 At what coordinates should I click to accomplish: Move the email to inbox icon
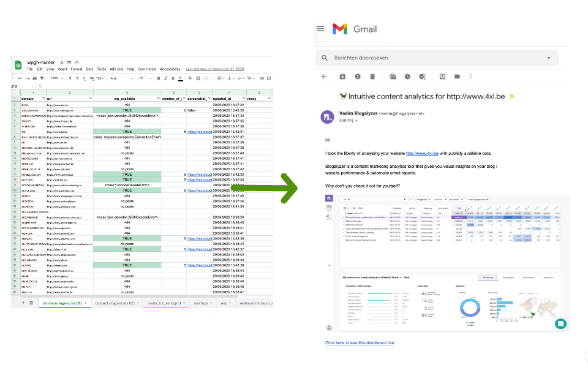coord(442,77)
